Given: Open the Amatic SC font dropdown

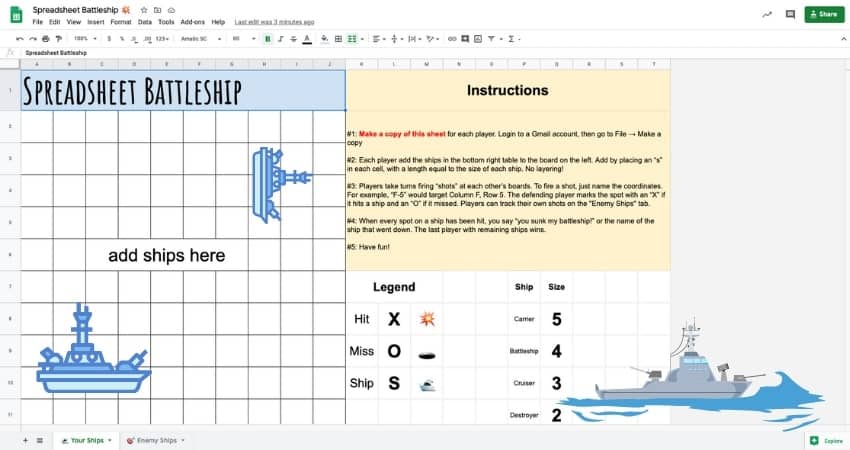Looking at the screenshot, I should [199, 38].
